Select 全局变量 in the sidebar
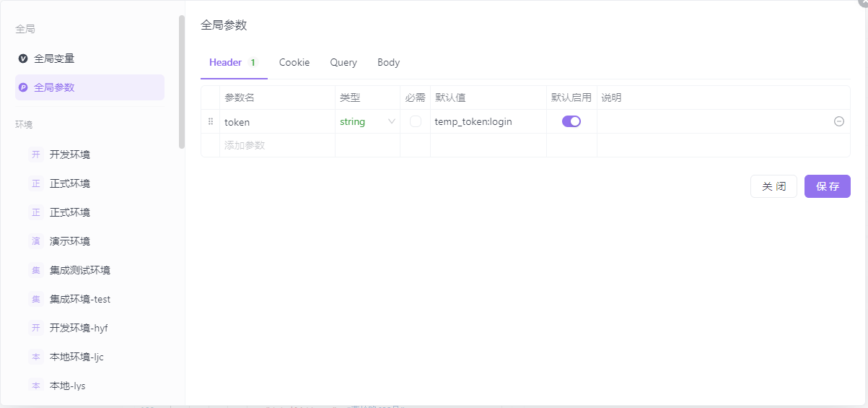The width and height of the screenshot is (868, 408). pos(89,58)
